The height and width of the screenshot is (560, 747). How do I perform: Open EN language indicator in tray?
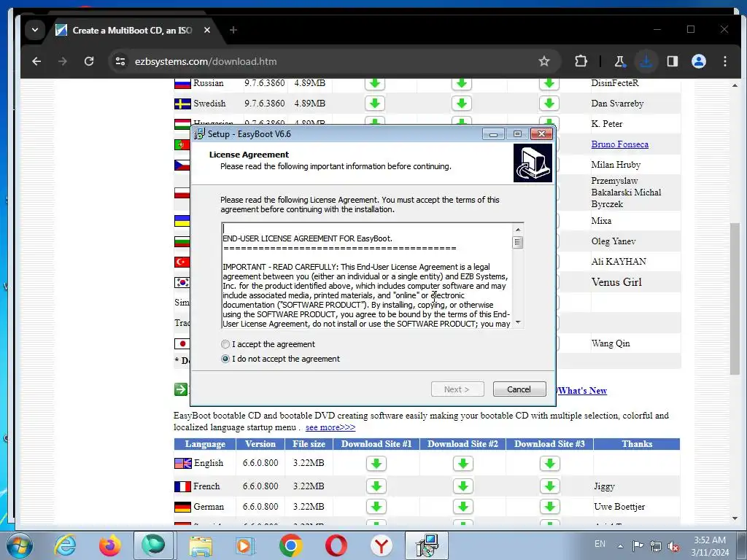pyautogui.click(x=600, y=544)
